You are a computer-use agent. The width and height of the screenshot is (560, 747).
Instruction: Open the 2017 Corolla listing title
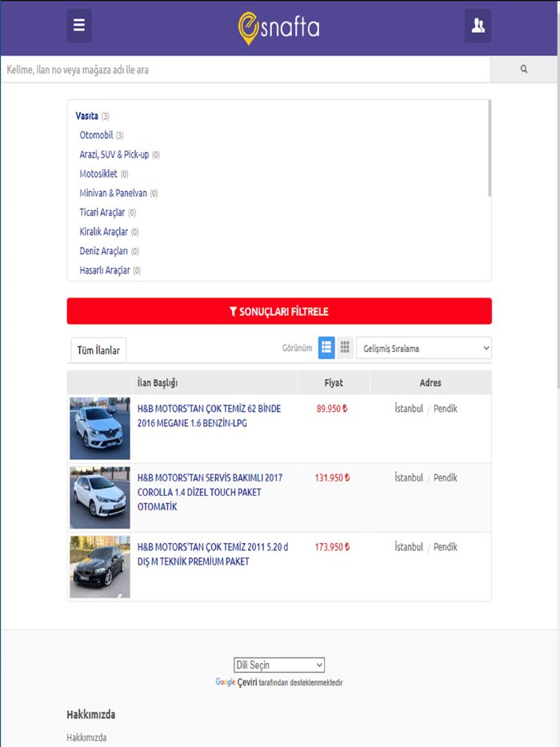210,492
